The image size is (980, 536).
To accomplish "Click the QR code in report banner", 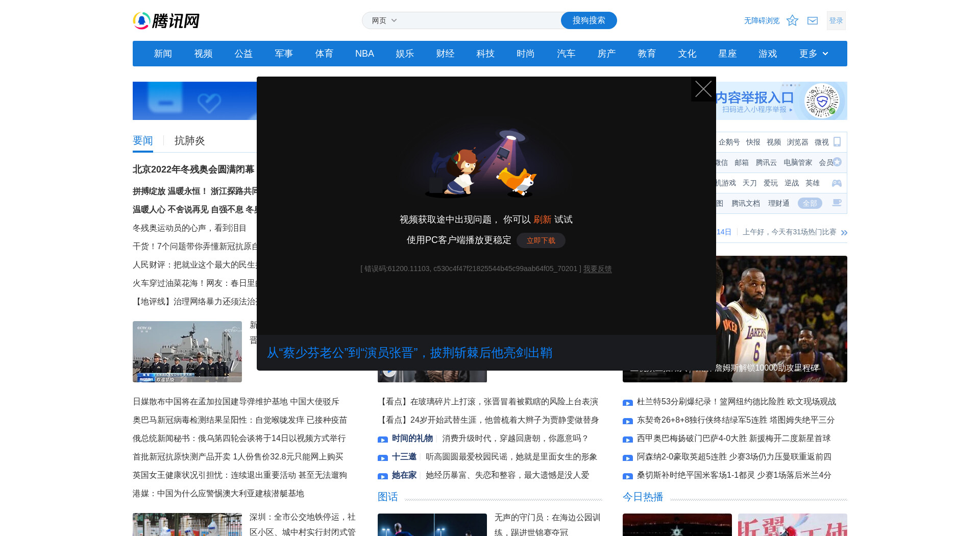I will point(822,101).
